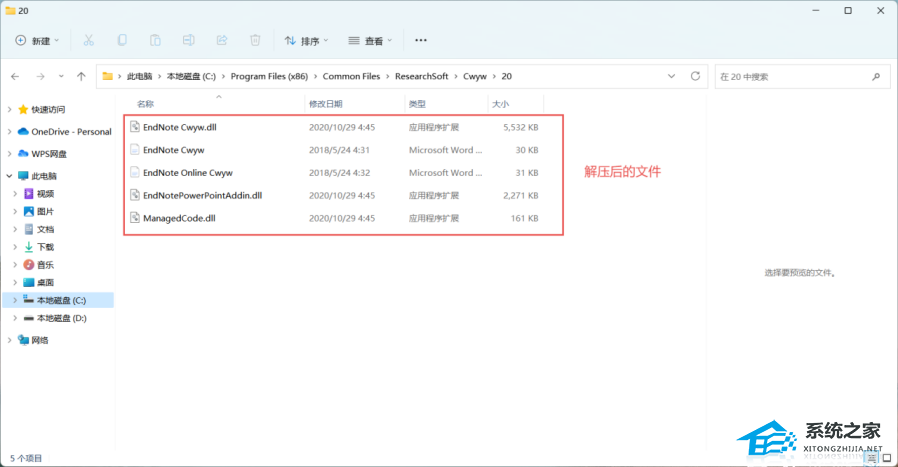Expand the 网络 tree node
Image resolution: width=898 pixels, height=467 pixels.
(x=9, y=340)
